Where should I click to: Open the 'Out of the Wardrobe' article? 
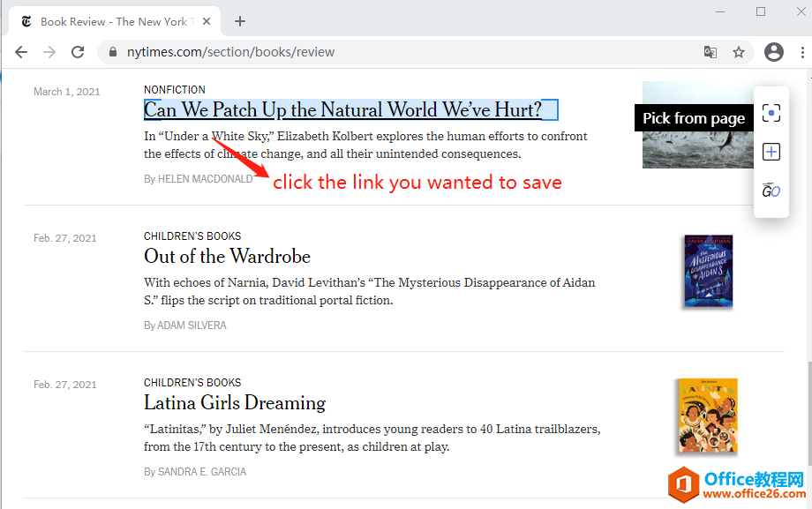tap(228, 257)
